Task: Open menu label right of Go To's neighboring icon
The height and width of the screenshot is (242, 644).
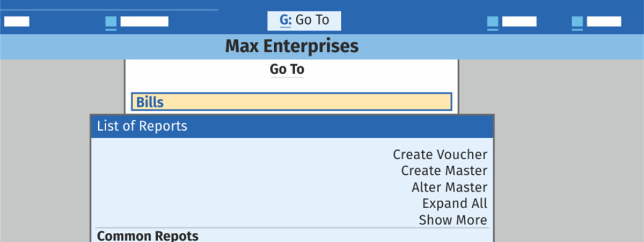Action: coord(519,22)
